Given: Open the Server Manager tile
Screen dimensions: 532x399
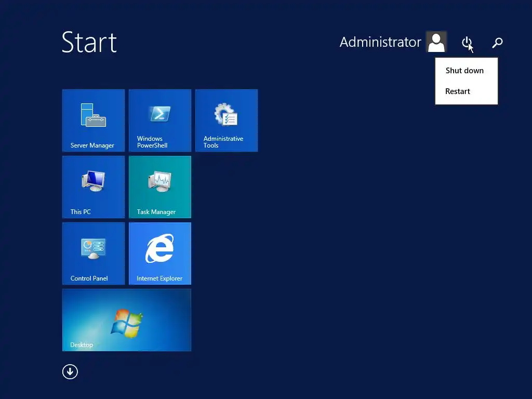Looking at the screenshot, I should (x=94, y=121).
